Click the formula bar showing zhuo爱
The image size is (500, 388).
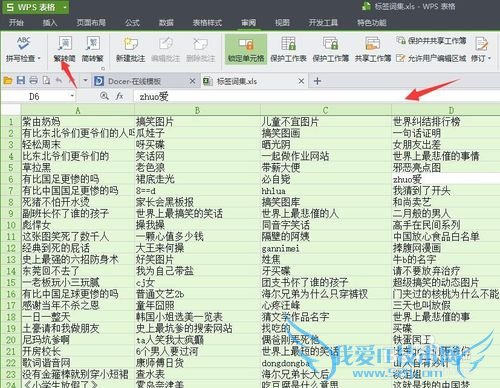(x=316, y=97)
